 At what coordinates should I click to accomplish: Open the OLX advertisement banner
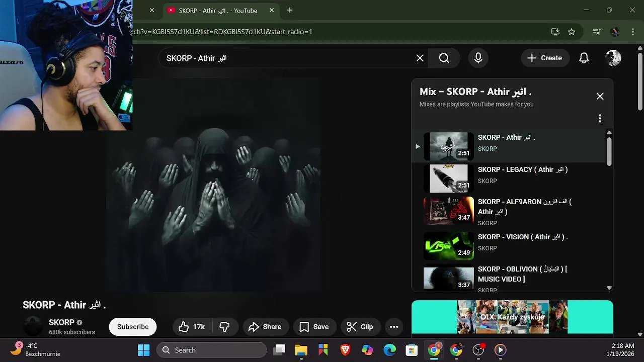[x=512, y=317]
